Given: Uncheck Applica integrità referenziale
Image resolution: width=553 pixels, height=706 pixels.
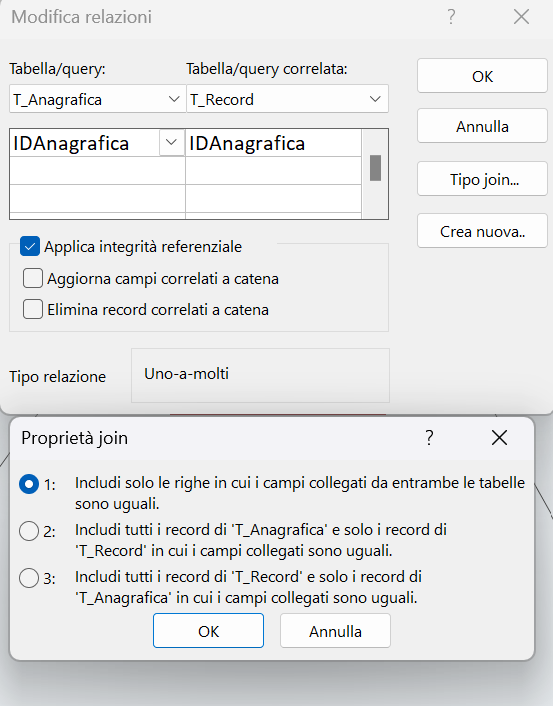Looking at the screenshot, I should (x=30, y=247).
